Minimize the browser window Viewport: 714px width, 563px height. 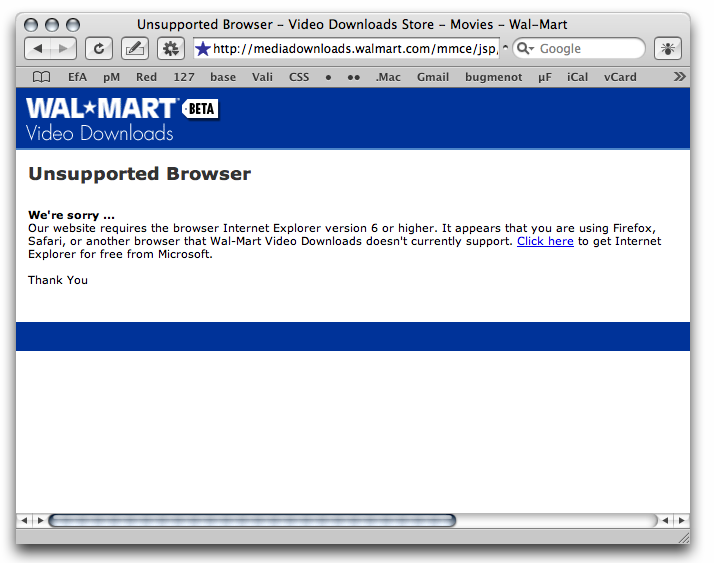point(52,25)
